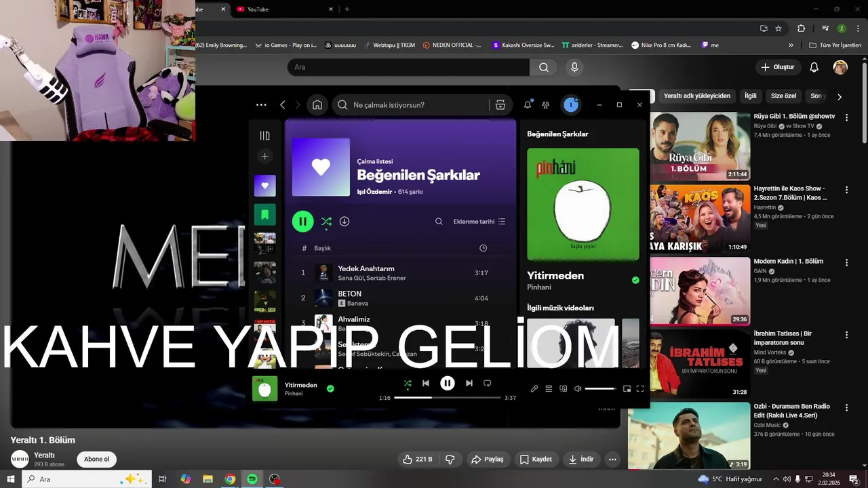Open options for 'İbrahim Tatlıses' video
Viewport: 868px width, 488px height.
tap(846, 335)
